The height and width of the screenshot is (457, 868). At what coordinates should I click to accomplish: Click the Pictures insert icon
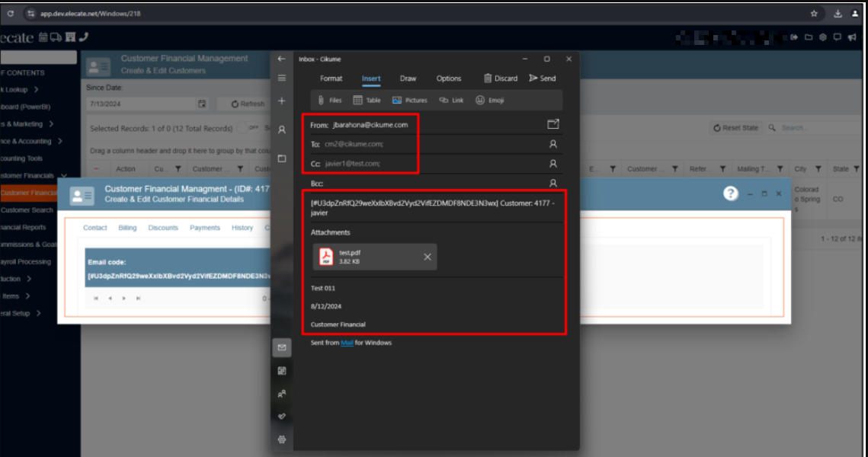point(409,101)
